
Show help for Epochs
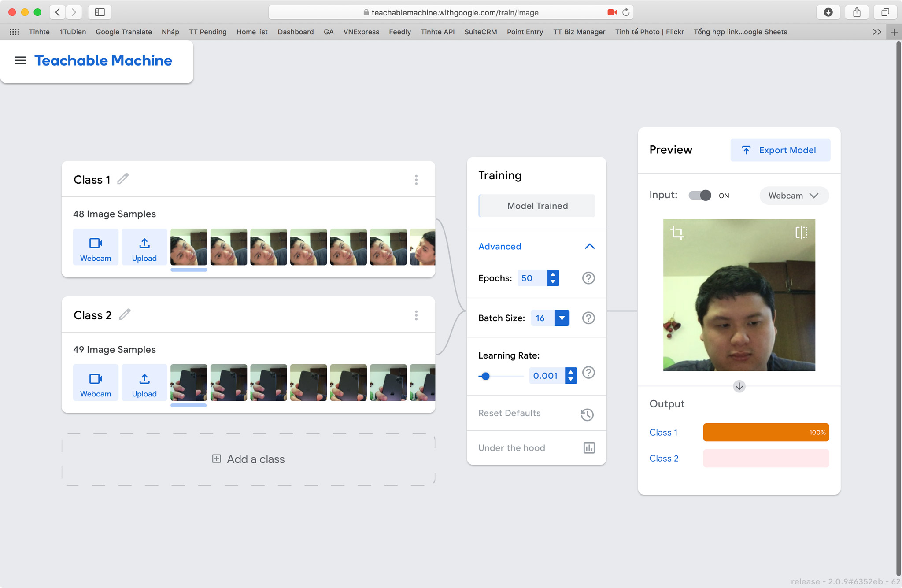point(588,278)
